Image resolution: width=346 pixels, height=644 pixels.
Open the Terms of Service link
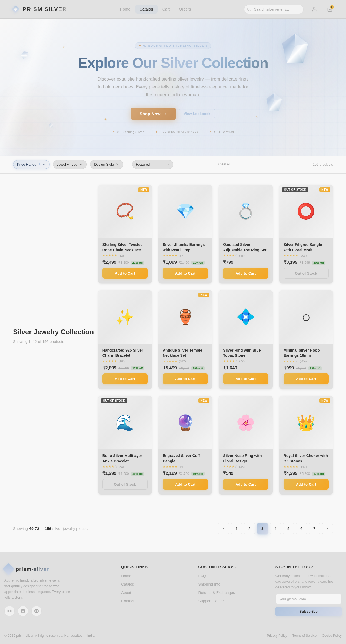(x=304, y=636)
